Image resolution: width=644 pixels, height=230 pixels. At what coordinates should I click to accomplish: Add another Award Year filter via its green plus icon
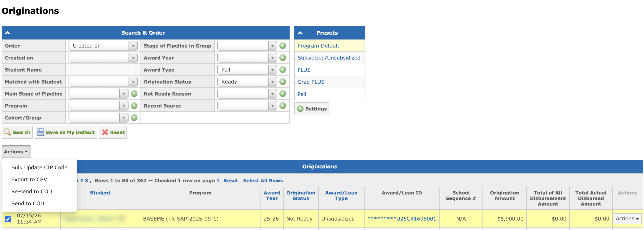282,58
